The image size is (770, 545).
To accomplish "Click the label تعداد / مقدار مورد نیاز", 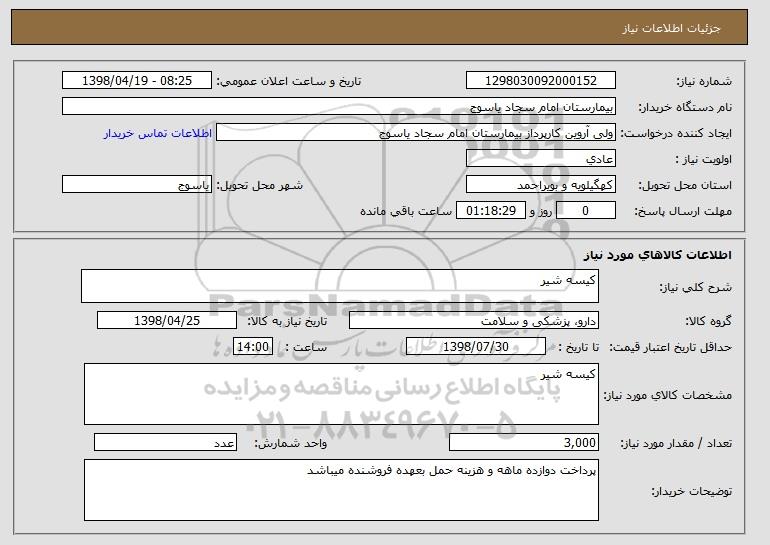I will pos(676,444).
